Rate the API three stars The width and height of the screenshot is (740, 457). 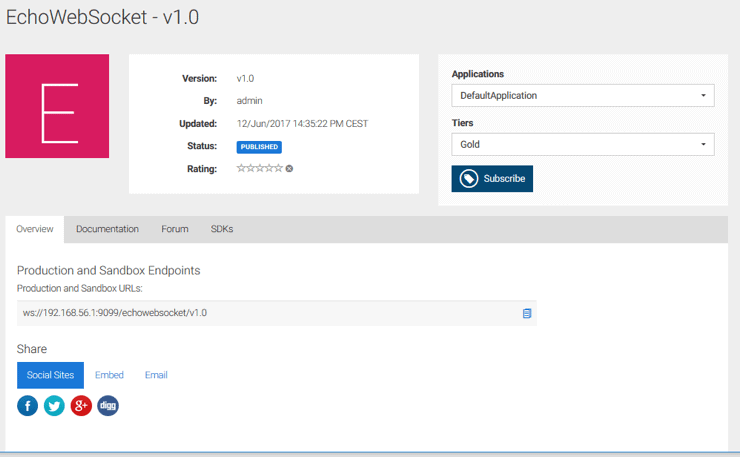(260, 168)
